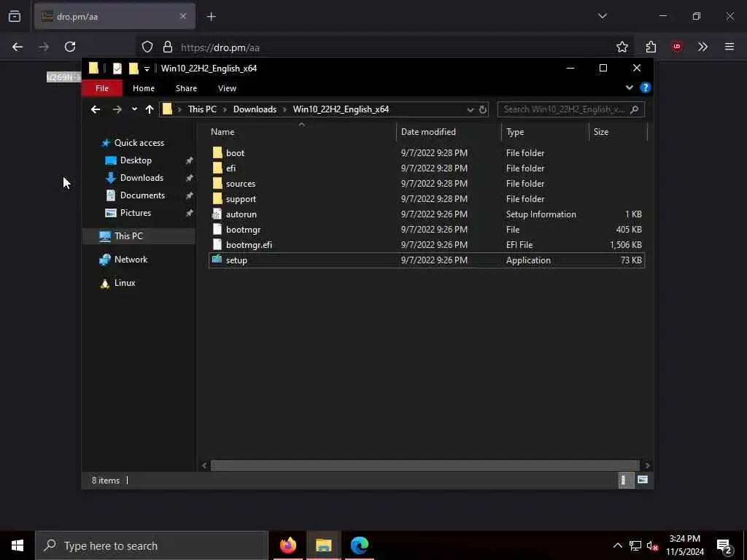Go back in the browser
Screen dimensions: 747x560
tap(18, 47)
